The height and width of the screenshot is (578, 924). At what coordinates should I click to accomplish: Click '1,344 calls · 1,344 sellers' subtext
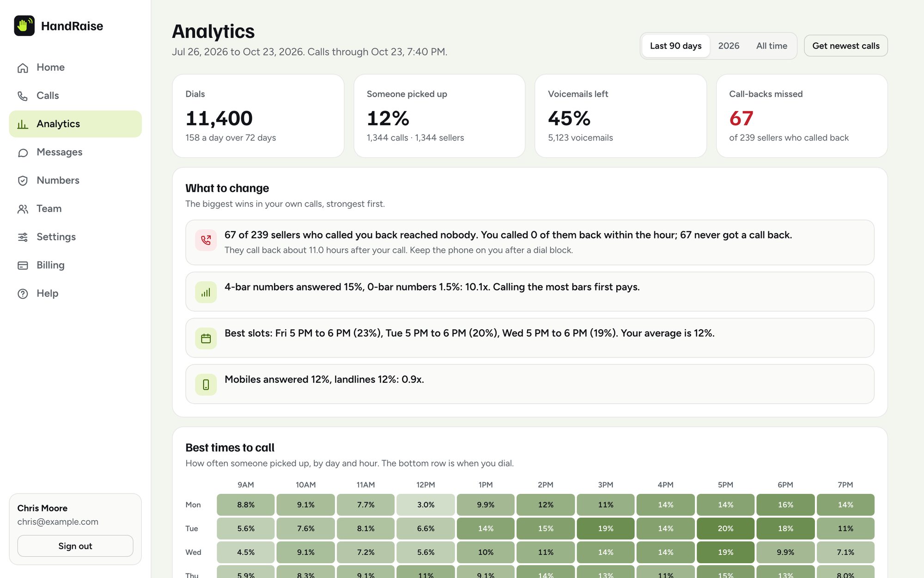coord(415,138)
